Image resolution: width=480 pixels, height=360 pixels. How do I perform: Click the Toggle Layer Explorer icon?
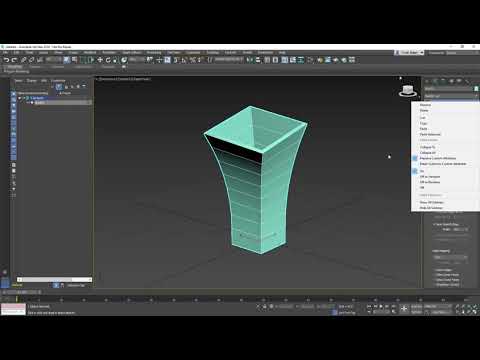click(275, 60)
